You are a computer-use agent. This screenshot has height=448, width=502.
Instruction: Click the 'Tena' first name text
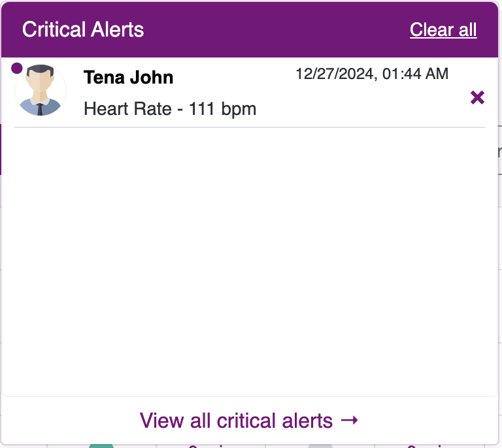click(104, 77)
